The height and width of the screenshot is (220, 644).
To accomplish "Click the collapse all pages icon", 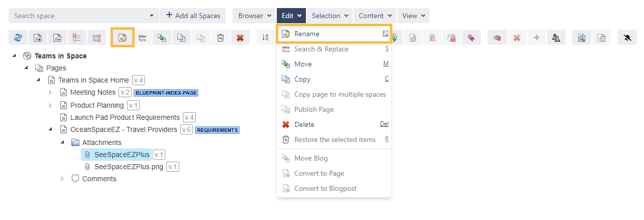I will (57, 38).
